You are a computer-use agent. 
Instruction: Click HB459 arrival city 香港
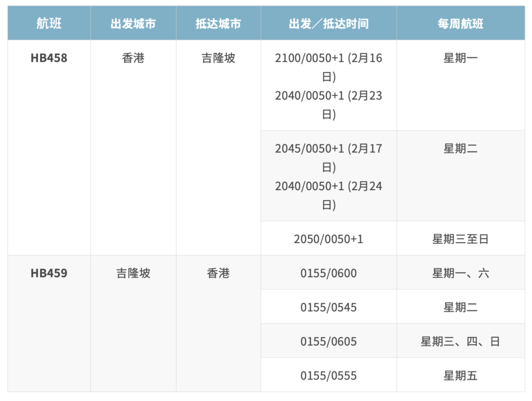point(218,273)
